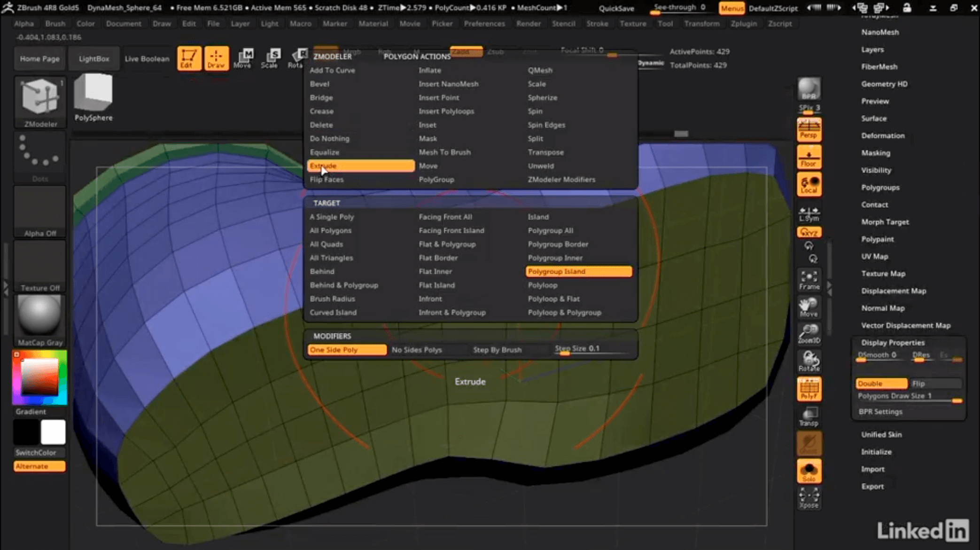Expand the Unified Skin subpalette
Image resolution: width=980 pixels, height=550 pixels.
point(881,434)
